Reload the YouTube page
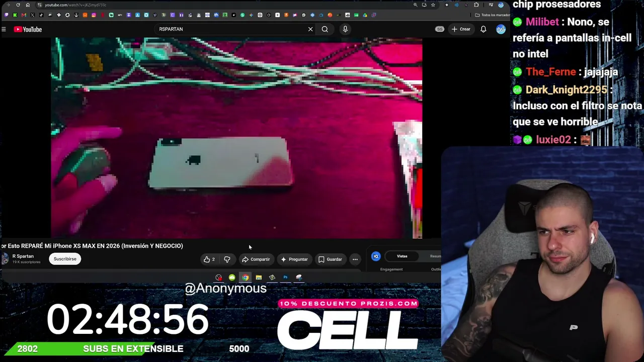Image resolution: width=644 pixels, height=362 pixels. [18, 5]
